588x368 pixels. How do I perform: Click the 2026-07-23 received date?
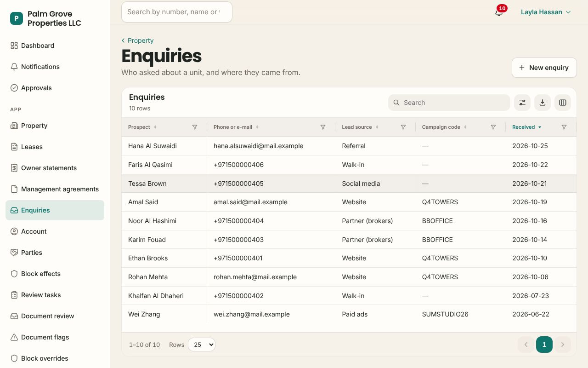click(531, 296)
